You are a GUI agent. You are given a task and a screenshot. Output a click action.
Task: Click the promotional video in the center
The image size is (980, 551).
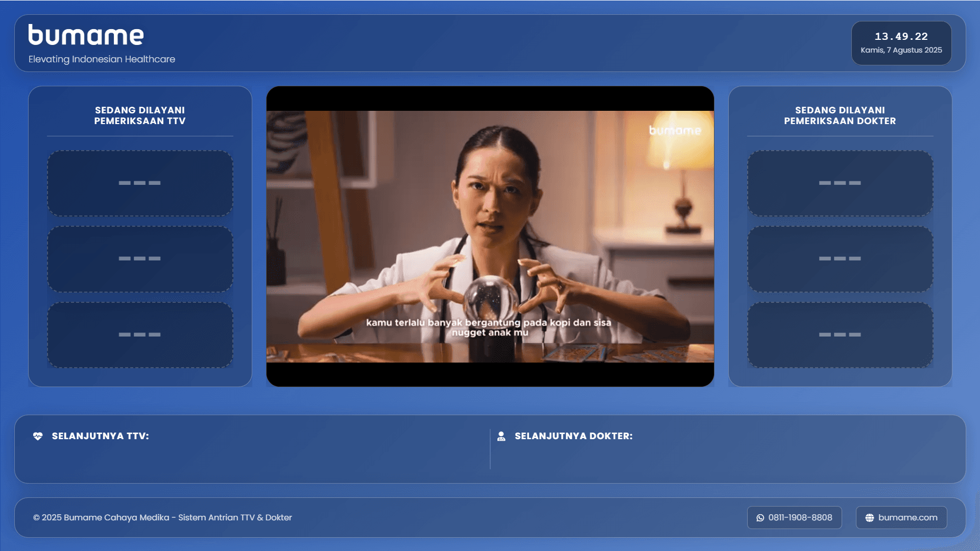tap(490, 236)
